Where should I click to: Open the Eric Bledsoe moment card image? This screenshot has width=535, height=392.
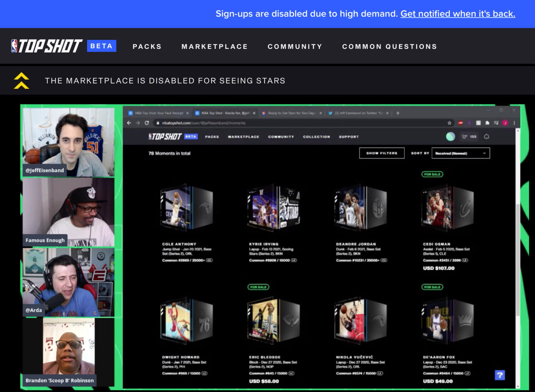tap(274, 320)
